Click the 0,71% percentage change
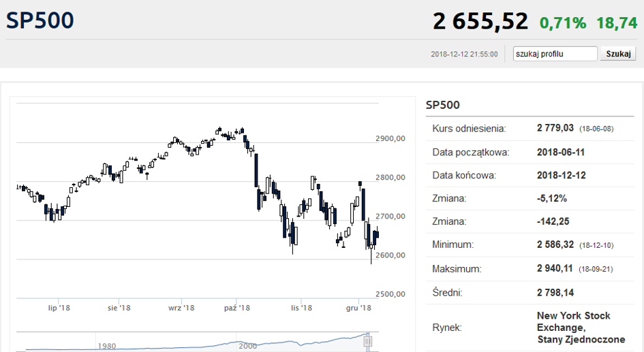 coord(563,23)
